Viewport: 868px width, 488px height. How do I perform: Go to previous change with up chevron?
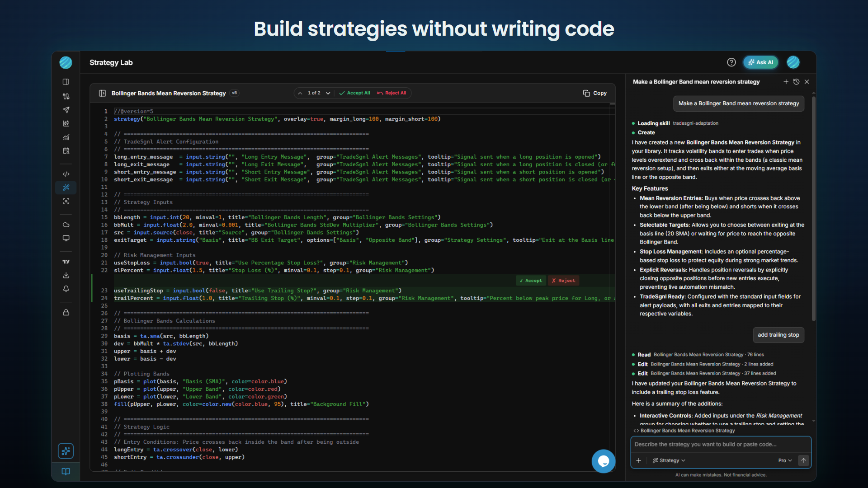300,93
